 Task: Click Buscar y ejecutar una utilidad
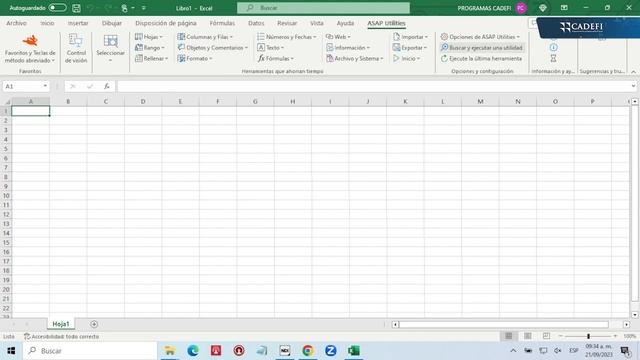pyautogui.click(x=482, y=48)
